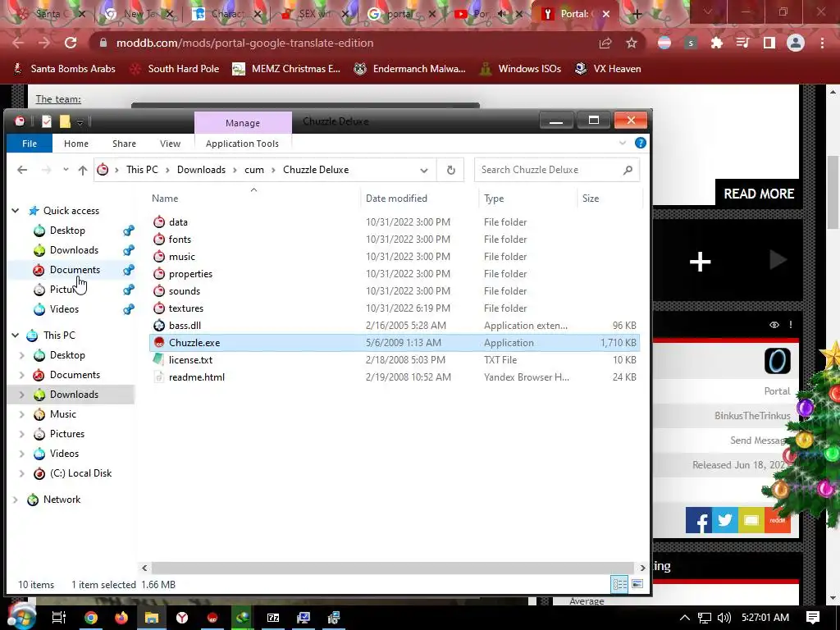Screen dimensions: 840x630
Task: Show hidden system tray icons
Action: (x=685, y=618)
